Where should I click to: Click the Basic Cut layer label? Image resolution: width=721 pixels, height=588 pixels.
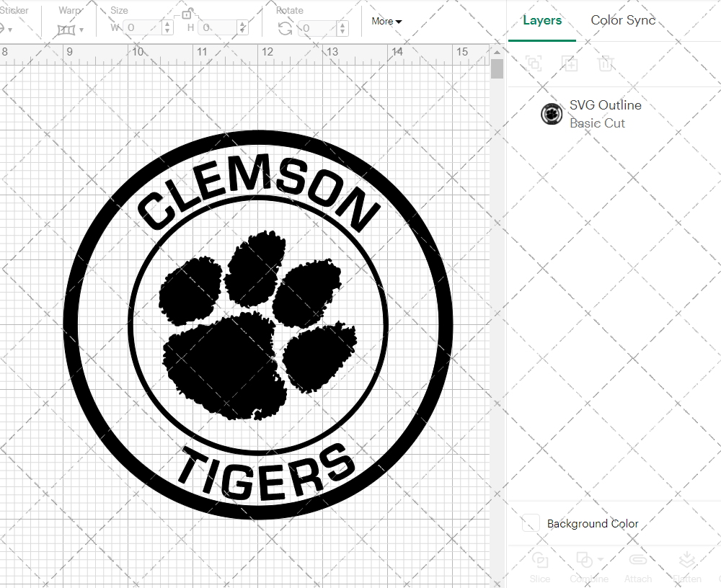coord(598,123)
